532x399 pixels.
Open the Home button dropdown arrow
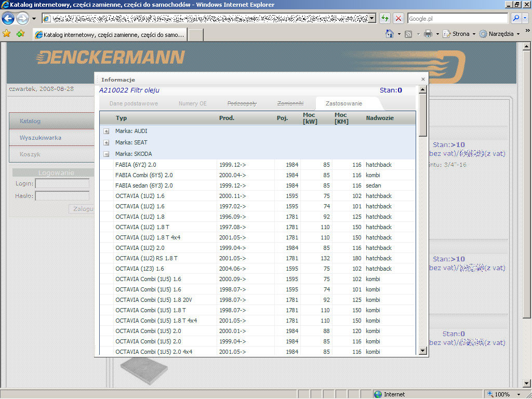pyautogui.click(x=399, y=34)
